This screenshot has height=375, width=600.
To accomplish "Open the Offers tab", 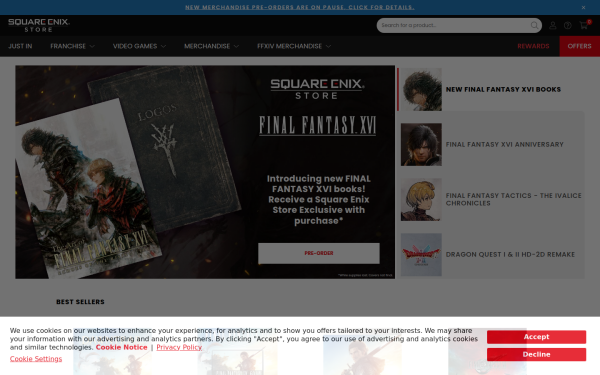I will (x=579, y=46).
